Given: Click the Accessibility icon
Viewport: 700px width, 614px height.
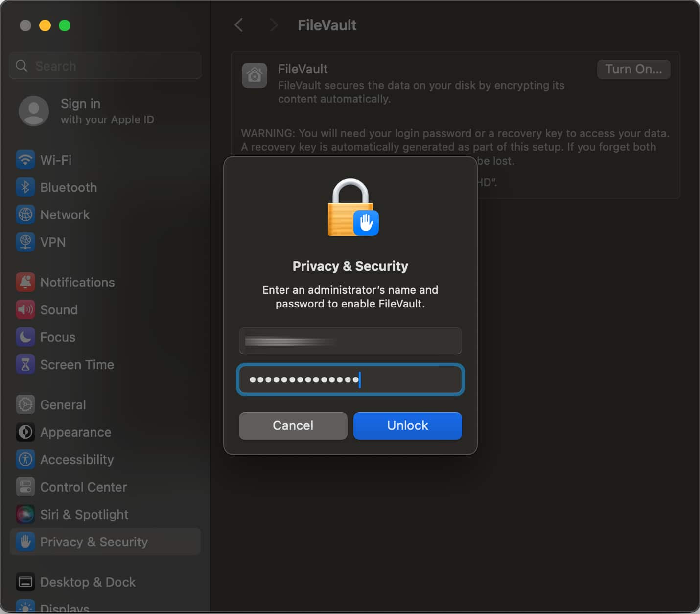Looking at the screenshot, I should point(25,459).
